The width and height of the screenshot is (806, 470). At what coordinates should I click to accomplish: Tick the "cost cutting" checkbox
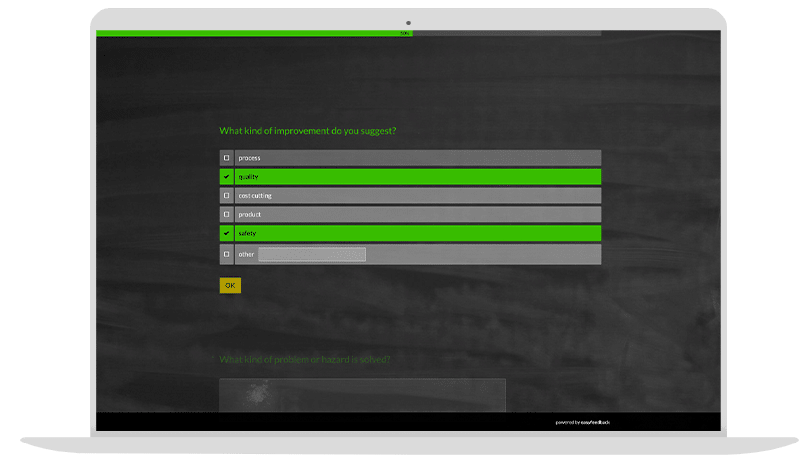click(x=226, y=196)
